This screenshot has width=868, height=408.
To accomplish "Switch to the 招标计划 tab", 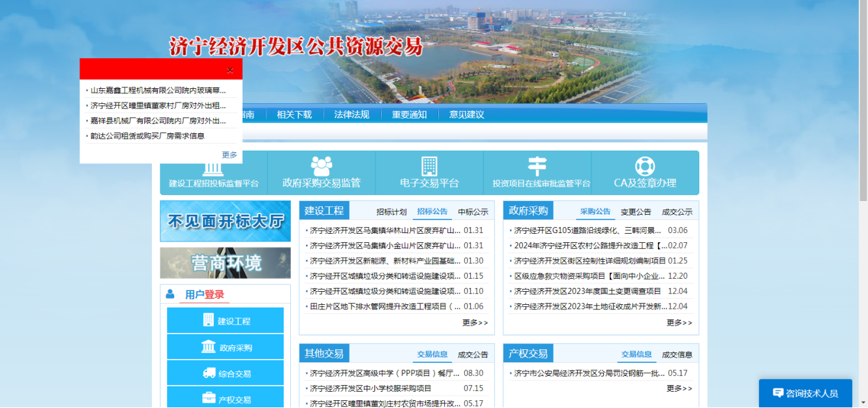I will click(391, 212).
